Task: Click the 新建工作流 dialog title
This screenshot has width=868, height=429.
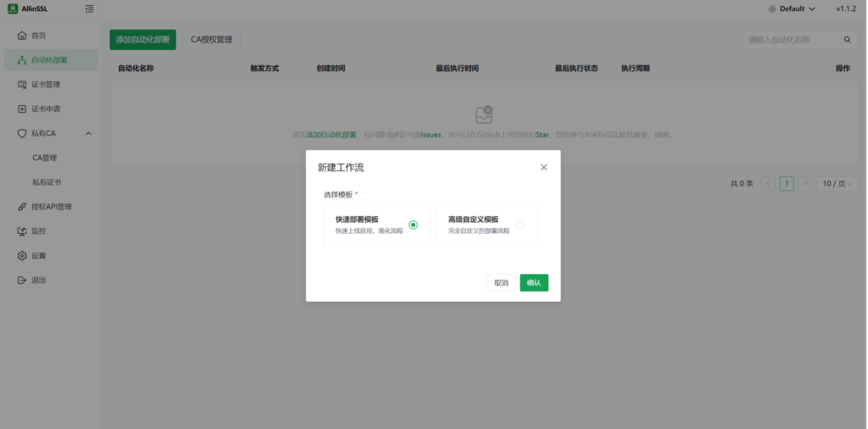Action: pos(341,168)
